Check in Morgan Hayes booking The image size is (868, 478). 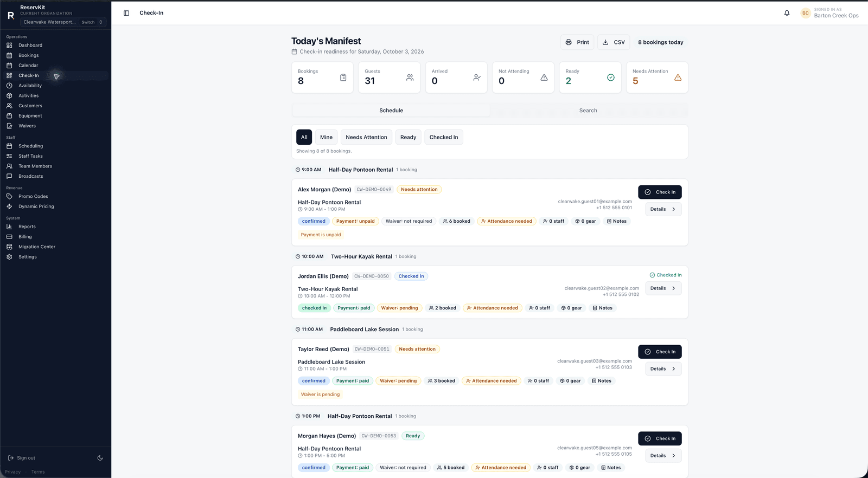pyautogui.click(x=660, y=438)
